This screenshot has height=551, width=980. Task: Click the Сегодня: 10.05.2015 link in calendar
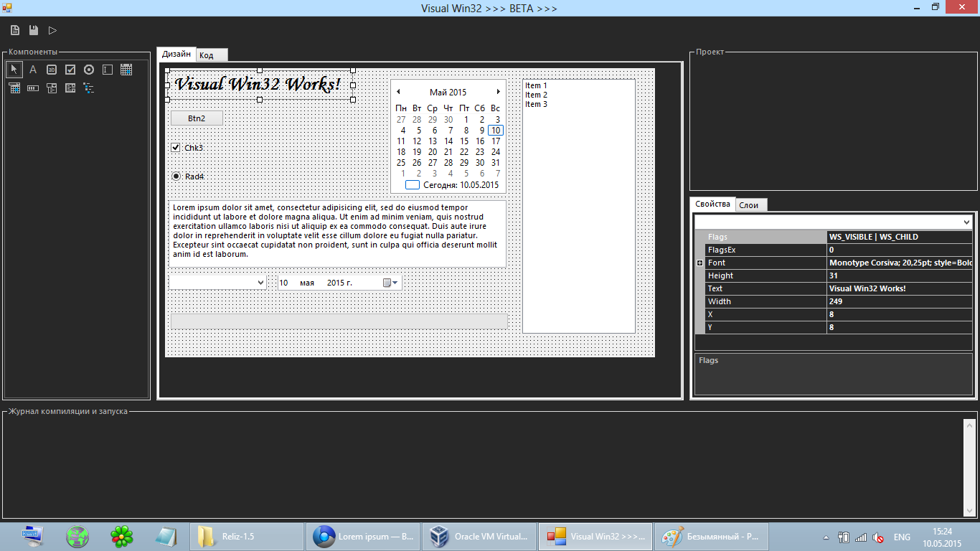tap(461, 185)
